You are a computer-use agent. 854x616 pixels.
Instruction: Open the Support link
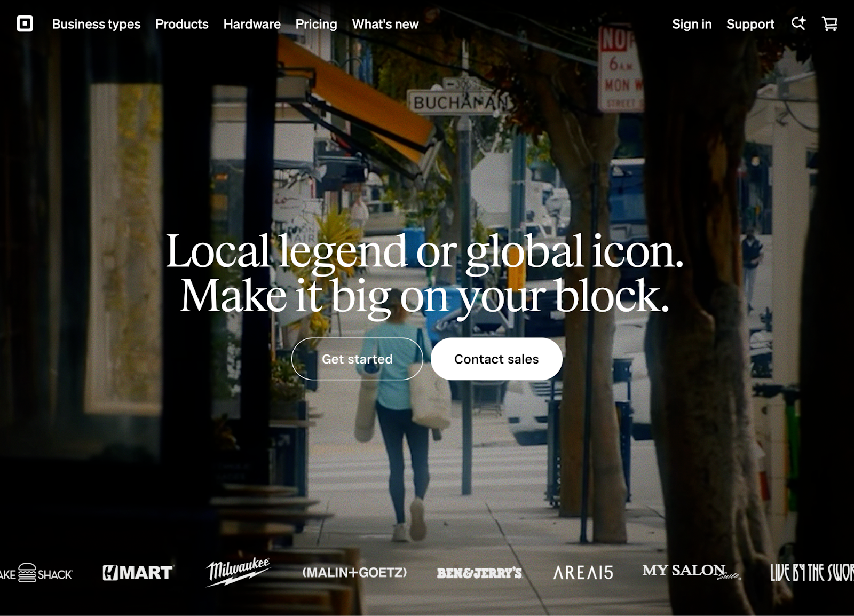pos(750,24)
